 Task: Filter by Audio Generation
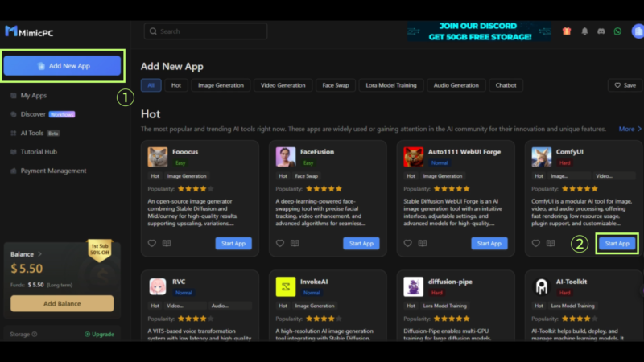[x=456, y=85]
